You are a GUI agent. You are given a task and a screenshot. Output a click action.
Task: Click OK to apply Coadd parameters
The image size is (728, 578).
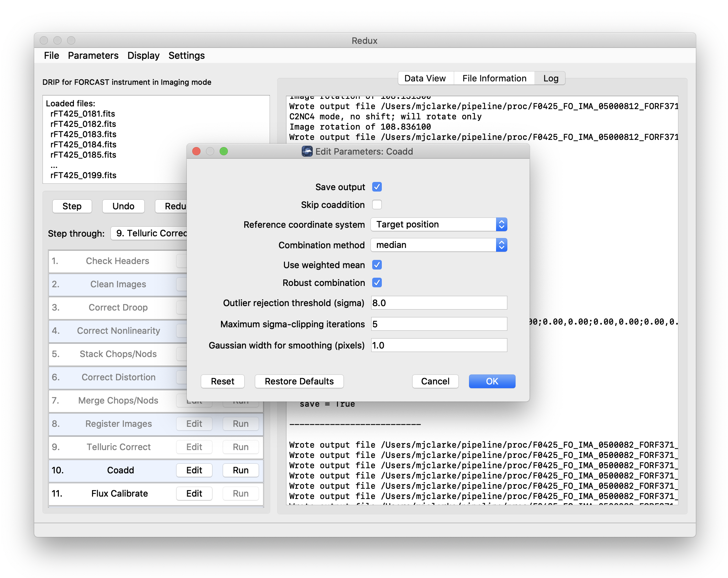[492, 381]
